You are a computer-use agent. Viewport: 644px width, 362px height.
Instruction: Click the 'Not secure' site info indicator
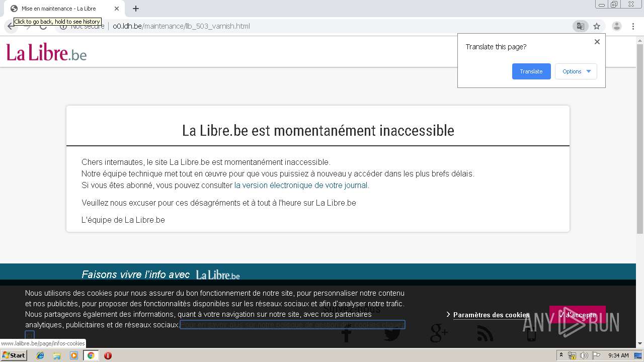click(82, 26)
